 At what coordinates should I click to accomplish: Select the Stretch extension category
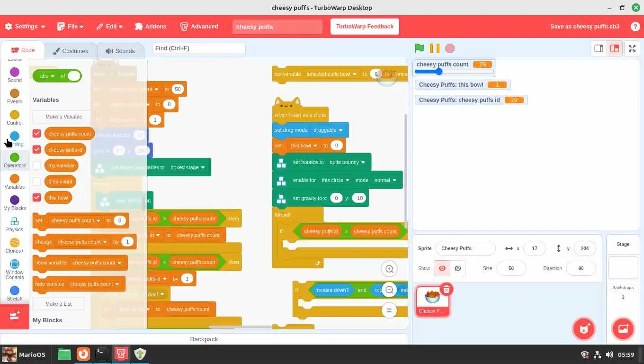15,293
